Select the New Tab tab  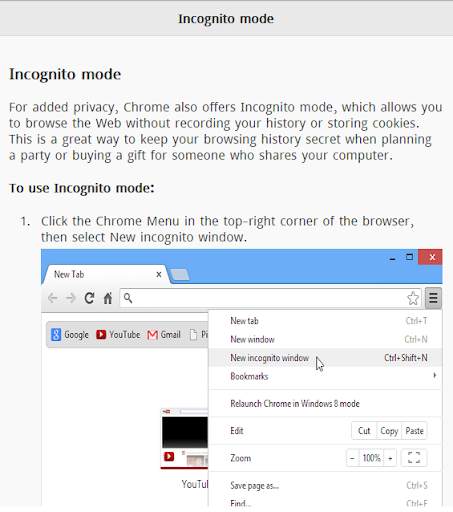click(x=106, y=274)
